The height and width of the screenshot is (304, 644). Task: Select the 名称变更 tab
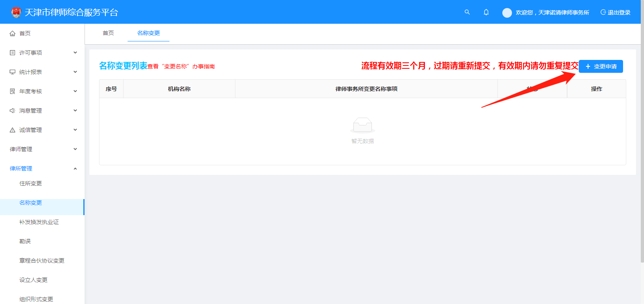click(x=149, y=33)
